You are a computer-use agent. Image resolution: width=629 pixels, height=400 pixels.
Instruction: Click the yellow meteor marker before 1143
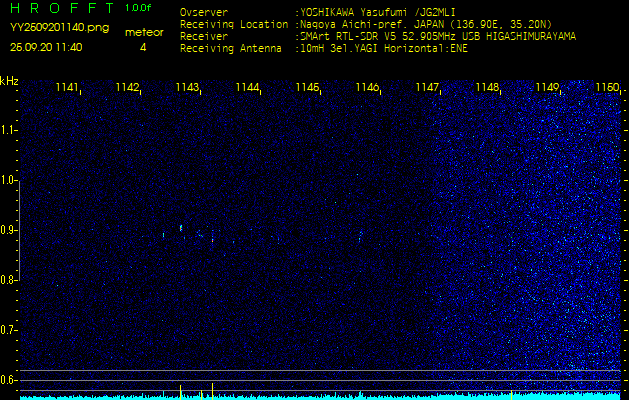181,392
